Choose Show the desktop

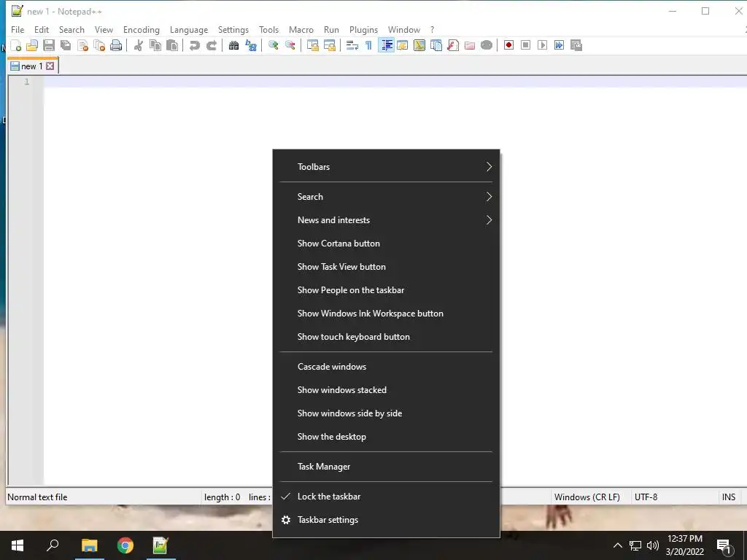[387, 437]
